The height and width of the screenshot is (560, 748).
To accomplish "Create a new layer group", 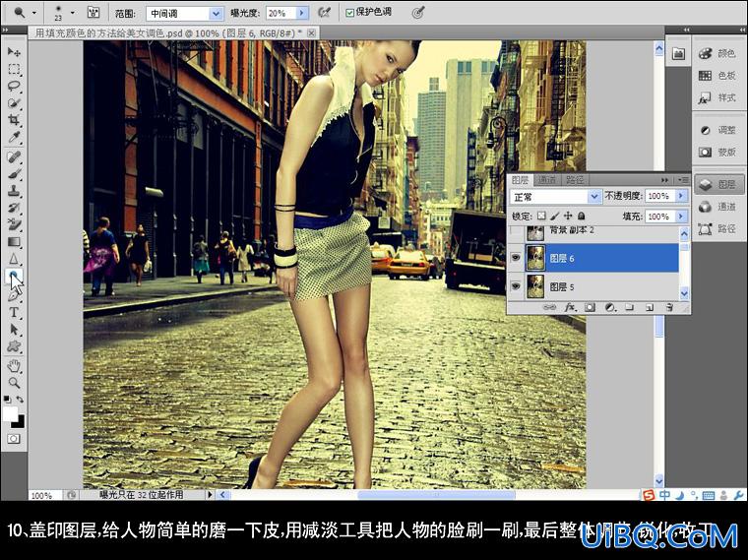I will pyautogui.click(x=630, y=308).
